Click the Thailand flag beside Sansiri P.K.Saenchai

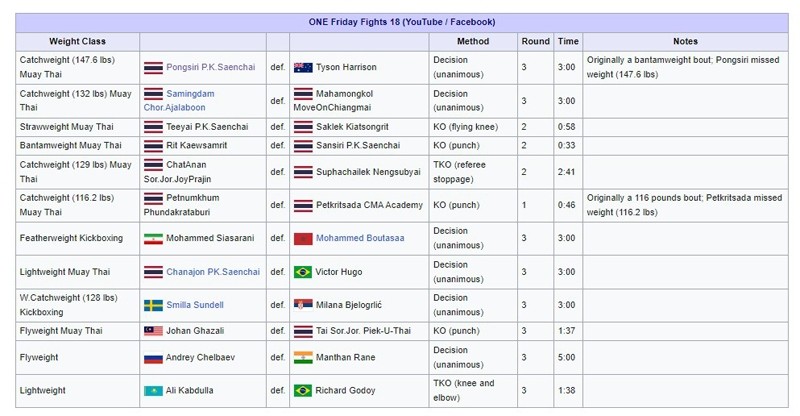303,145
